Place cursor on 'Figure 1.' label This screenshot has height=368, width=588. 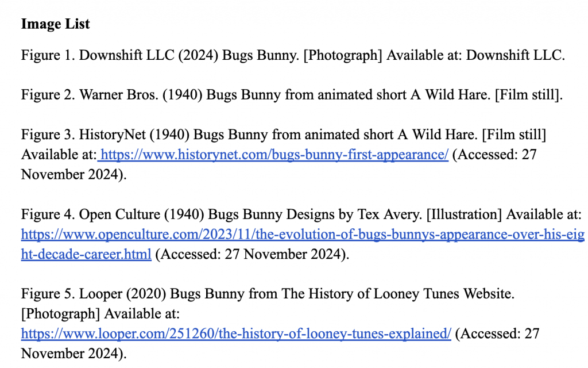(x=48, y=56)
